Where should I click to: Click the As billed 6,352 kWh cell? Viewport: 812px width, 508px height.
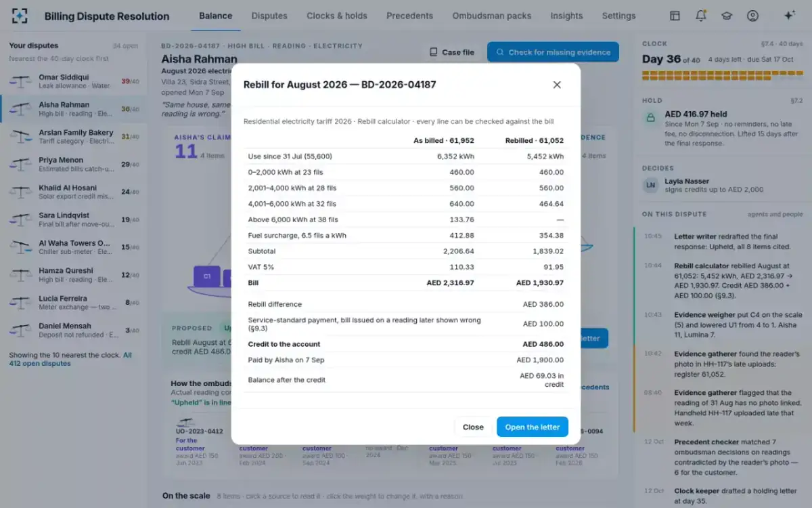pos(455,156)
